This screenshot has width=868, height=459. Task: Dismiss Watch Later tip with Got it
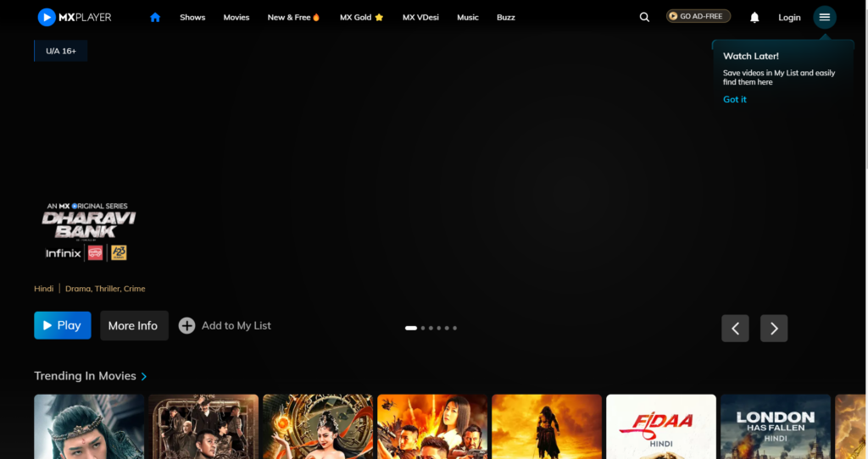735,100
